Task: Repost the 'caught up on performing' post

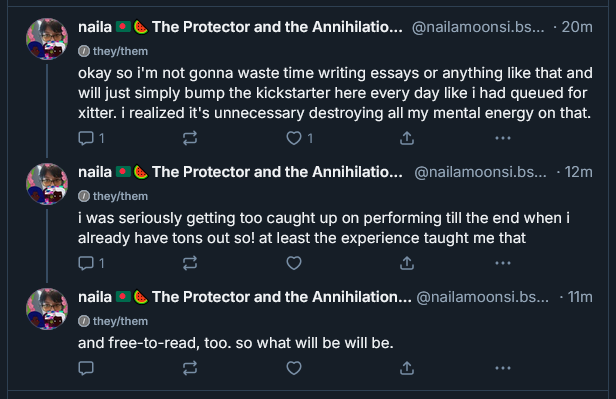Action: point(190,263)
